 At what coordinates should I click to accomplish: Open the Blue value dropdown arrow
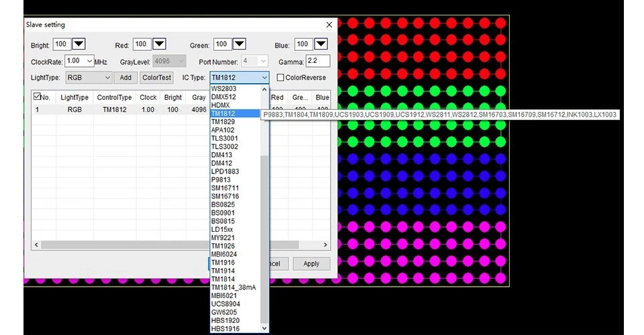pyautogui.click(x=321, y=44)
